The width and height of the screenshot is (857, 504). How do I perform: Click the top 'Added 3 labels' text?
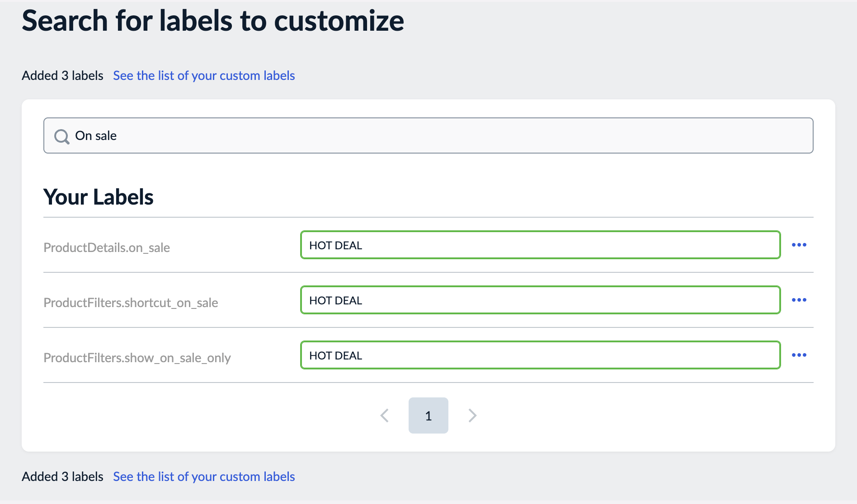click(62, 75)
